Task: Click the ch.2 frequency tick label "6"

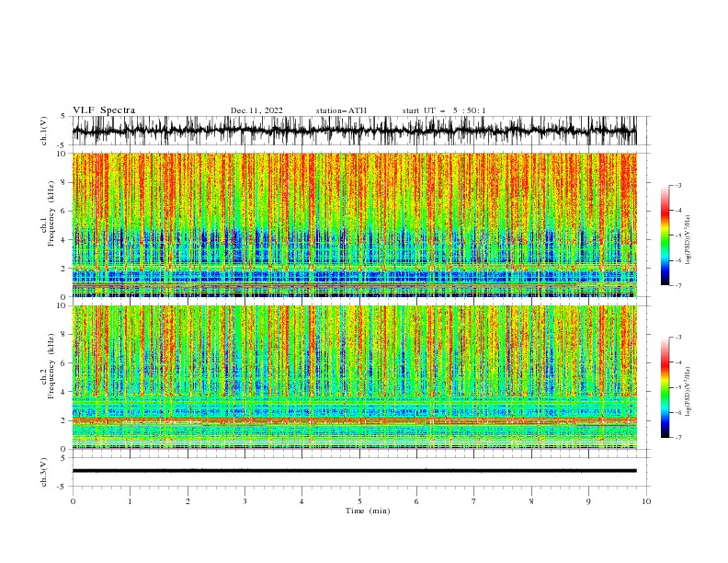Action: [63, 363]
